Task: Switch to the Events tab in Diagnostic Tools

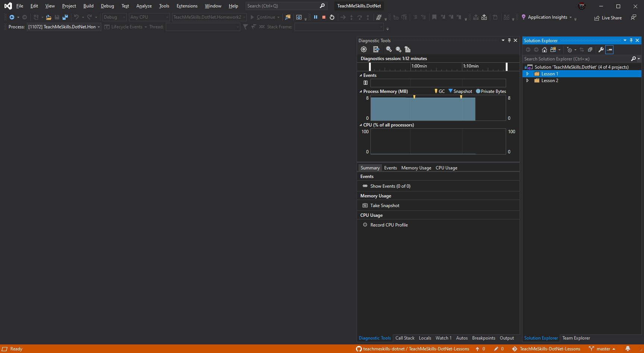Action: pyautogui.click(x=391, y=168)
